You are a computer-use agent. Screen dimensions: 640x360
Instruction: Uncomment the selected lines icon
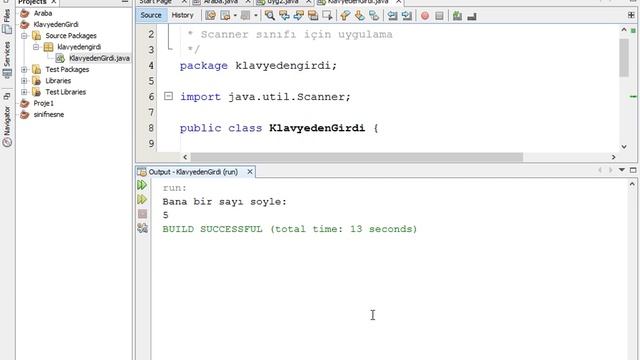(x=472, y=16)
